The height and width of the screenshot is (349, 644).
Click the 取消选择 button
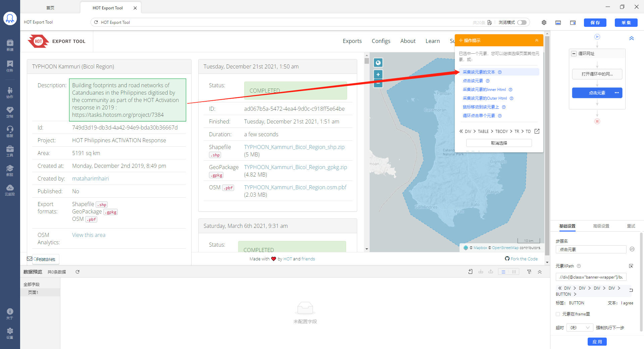(x=499, y=143)
